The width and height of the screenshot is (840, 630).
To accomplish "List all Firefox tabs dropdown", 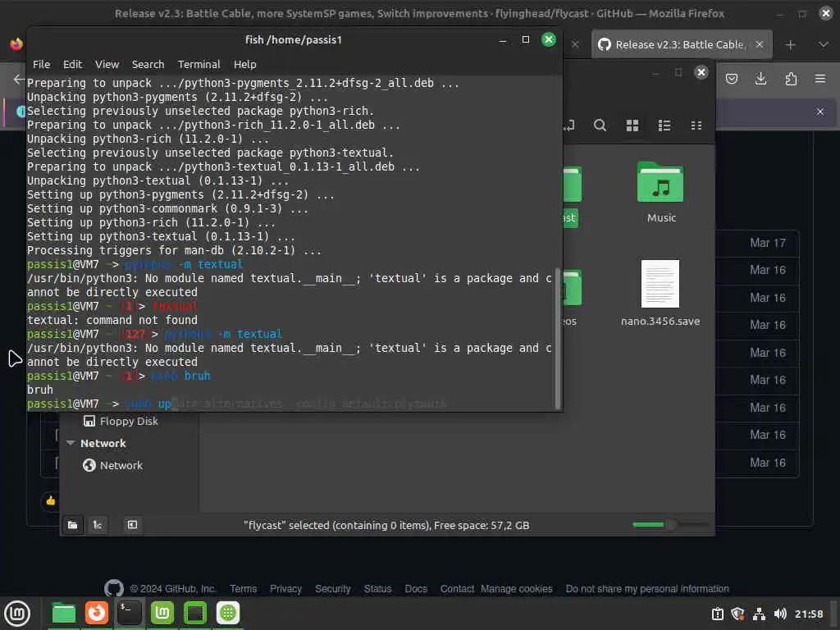I will tap(824, 45).
